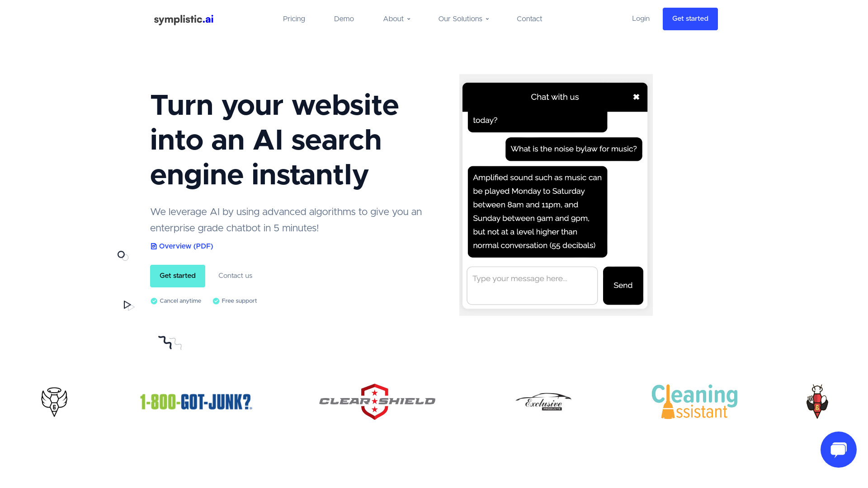The image size is (868, 488).
Task: Click the Contact menu item
Action: (x=529, y=19)
